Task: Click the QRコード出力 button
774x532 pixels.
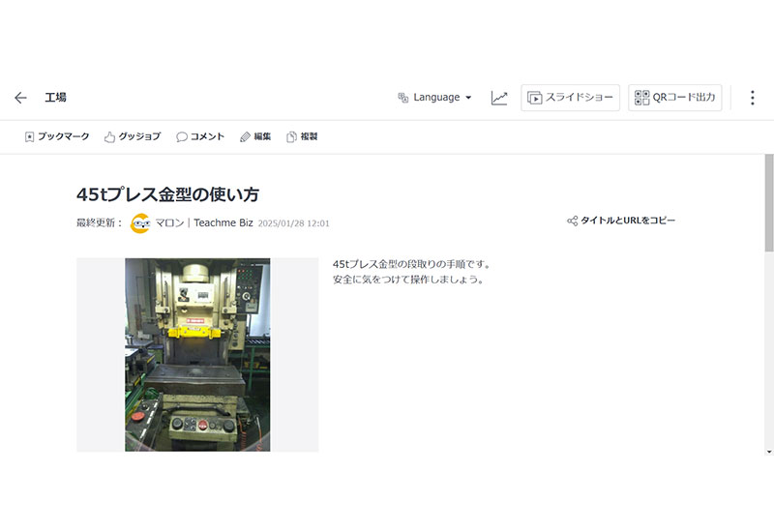Action: tap(674, 98)
